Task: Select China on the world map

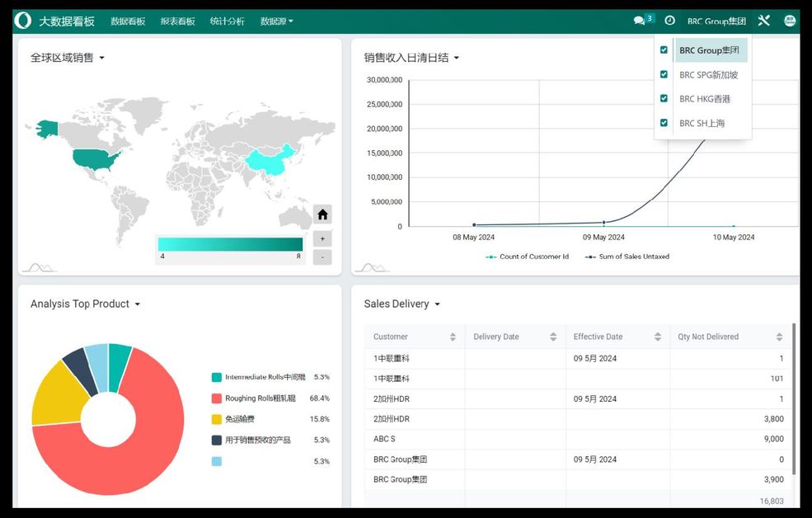Action: pos(270,163)
